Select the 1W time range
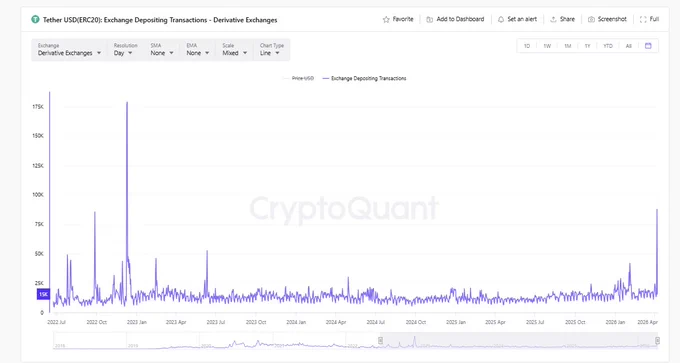 [x=547, y=46]
